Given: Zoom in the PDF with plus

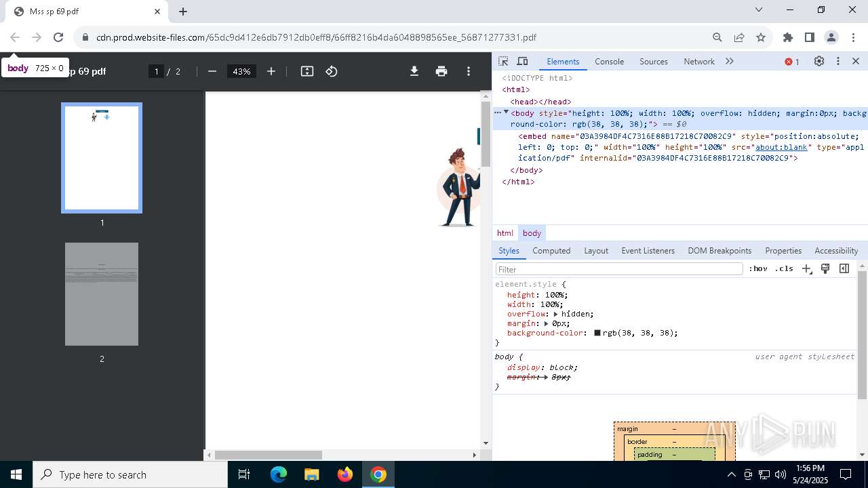Looking at the screenshot, I should (x=271, y=71).
